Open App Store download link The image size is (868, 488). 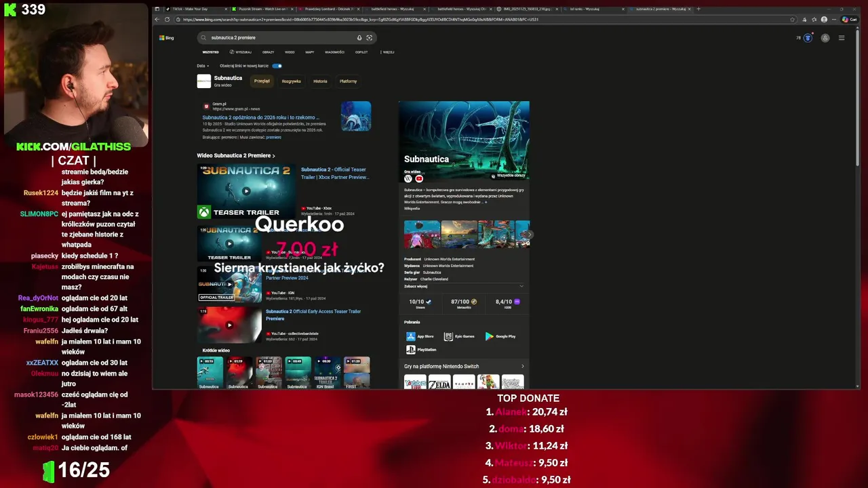point(420,336)
